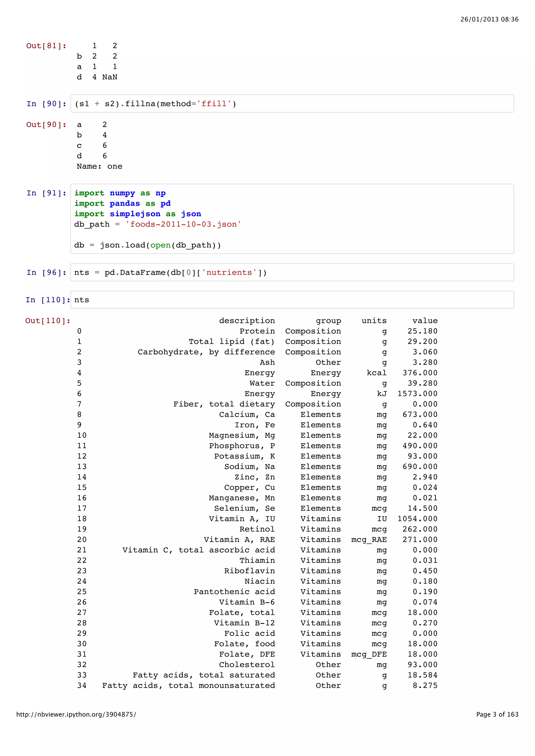The height and width of the screenshot is (756, 535).
Task: Click the value 18.584
Action: 423,675
